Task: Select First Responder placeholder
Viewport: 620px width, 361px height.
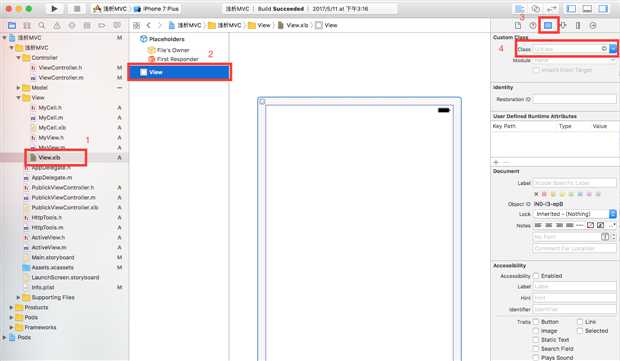Action: tap(173, 59)
